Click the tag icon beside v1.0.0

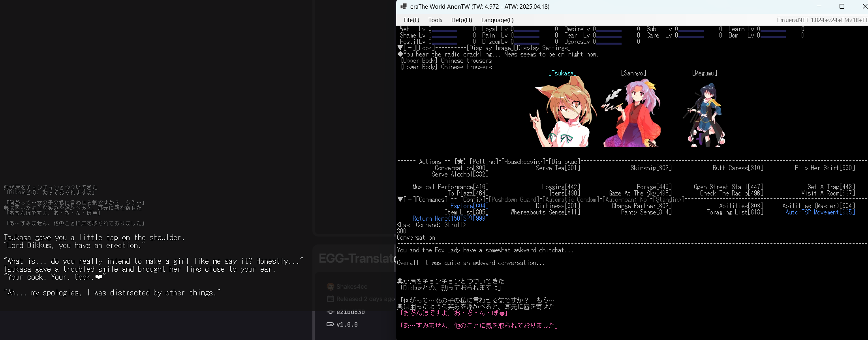click(x=331, y=325)
